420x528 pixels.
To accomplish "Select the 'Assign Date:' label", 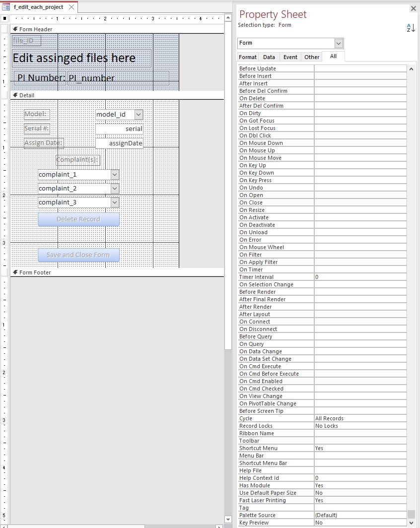I will click(x=44, y=143).
